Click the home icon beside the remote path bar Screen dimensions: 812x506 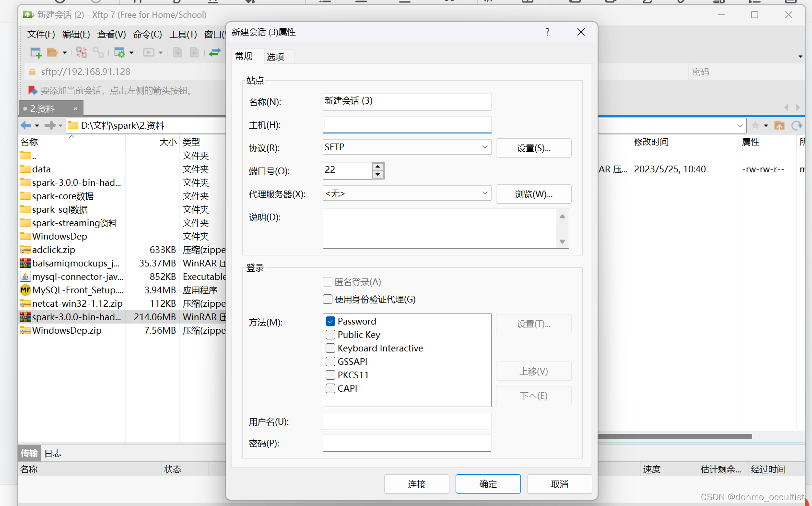(x=779, y=125)
